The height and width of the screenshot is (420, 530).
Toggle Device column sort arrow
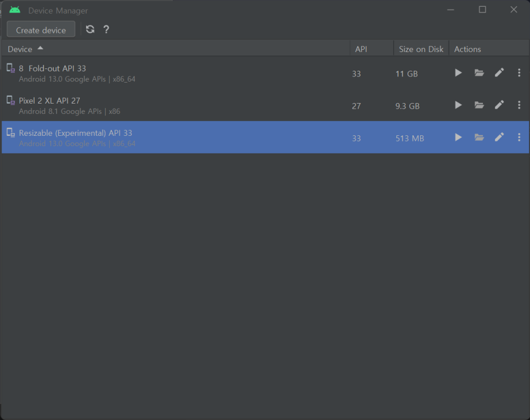(40, 48)
